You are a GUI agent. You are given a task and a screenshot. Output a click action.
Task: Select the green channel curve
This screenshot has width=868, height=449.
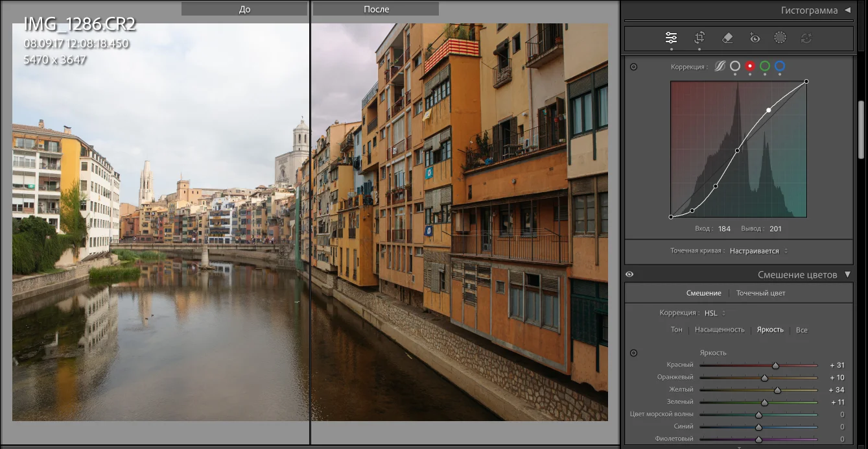click(765, 66)
